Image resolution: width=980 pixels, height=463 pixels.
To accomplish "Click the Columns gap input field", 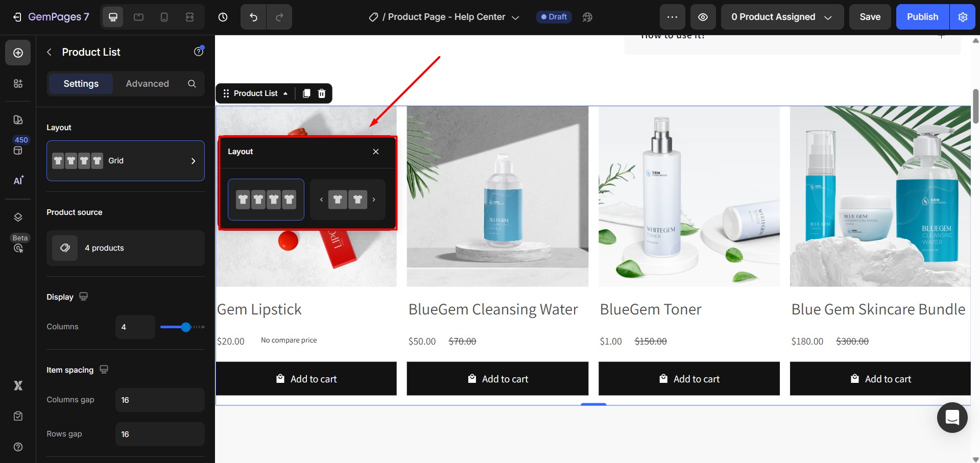I will (x=159, y=400).
